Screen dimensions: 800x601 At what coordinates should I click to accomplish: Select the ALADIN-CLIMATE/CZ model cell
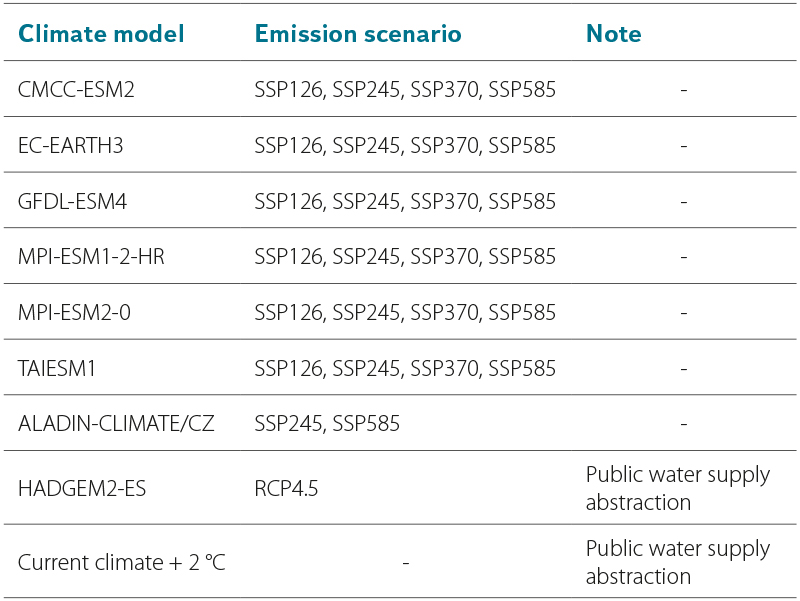click(116, 423)
